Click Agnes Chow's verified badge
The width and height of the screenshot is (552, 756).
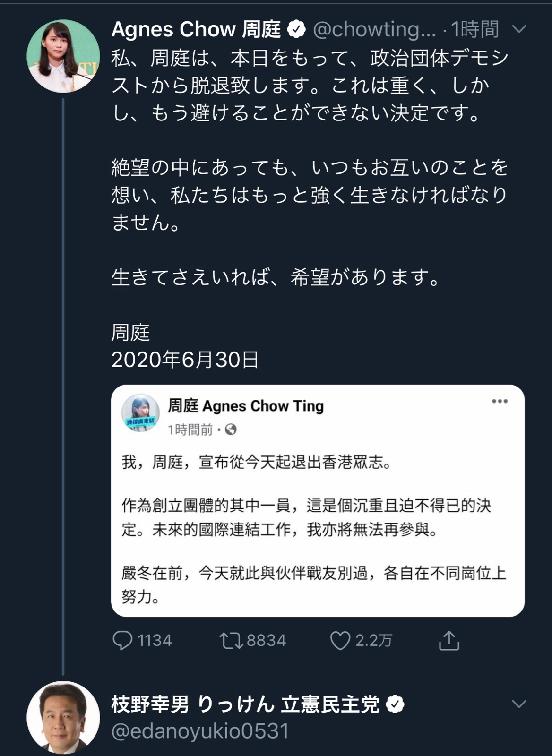point(296,30)
